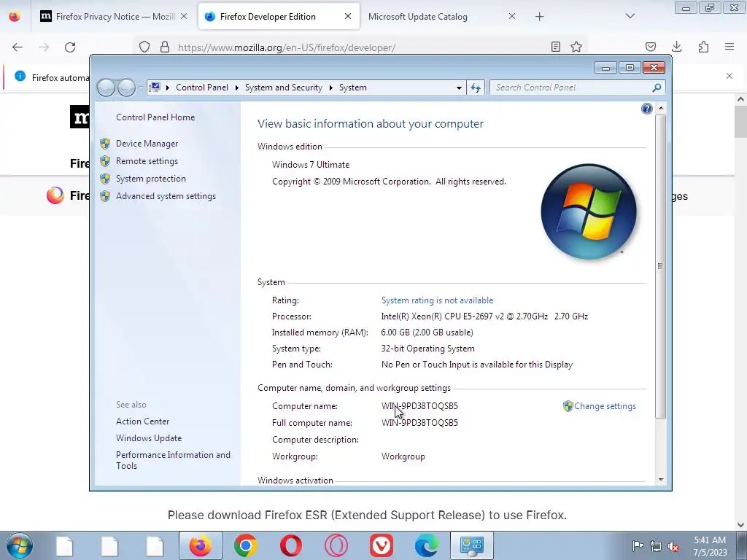Open Remote settings link
747x560 pixels.
point(147,161)
